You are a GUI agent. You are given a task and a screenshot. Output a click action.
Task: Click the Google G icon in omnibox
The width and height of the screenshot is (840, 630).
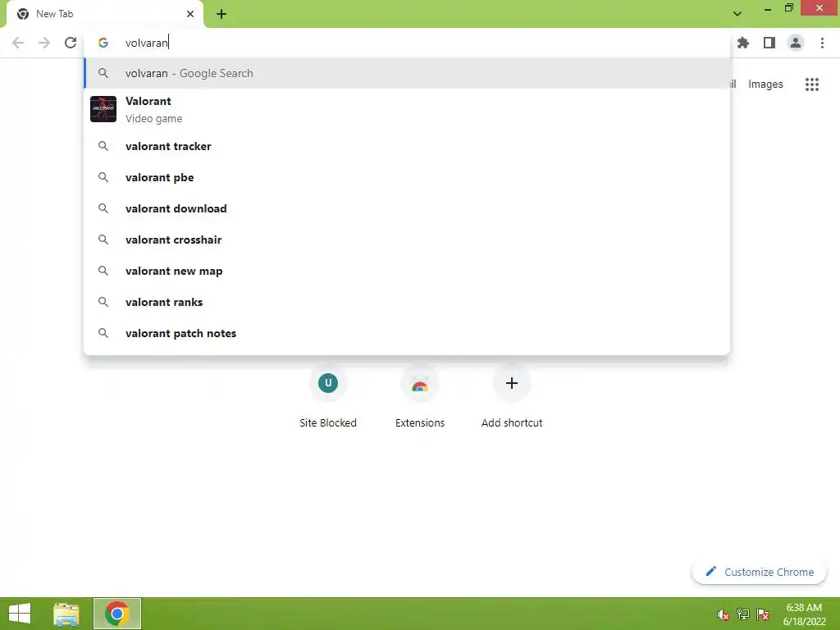(x=103, y=43)
